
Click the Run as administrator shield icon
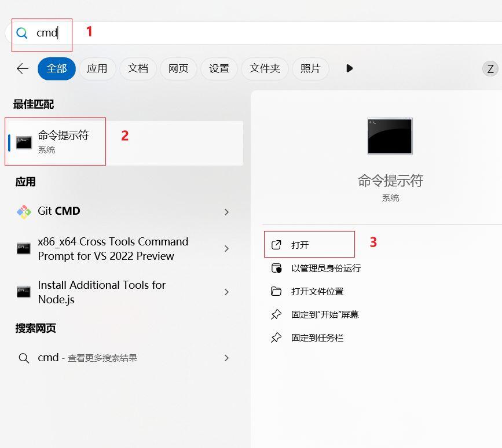276,268
